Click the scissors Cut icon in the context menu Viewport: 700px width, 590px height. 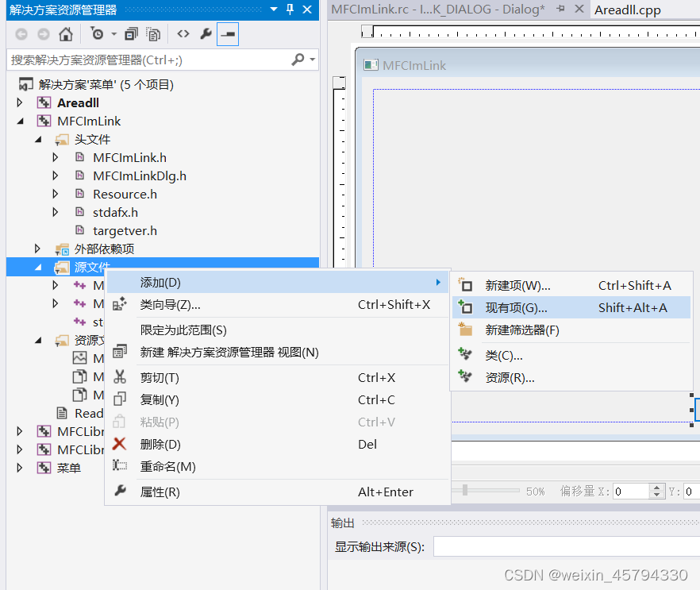119,377
